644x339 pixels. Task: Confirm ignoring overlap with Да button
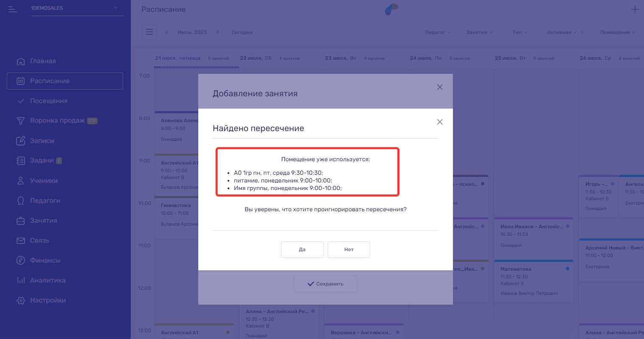point(302,249)
